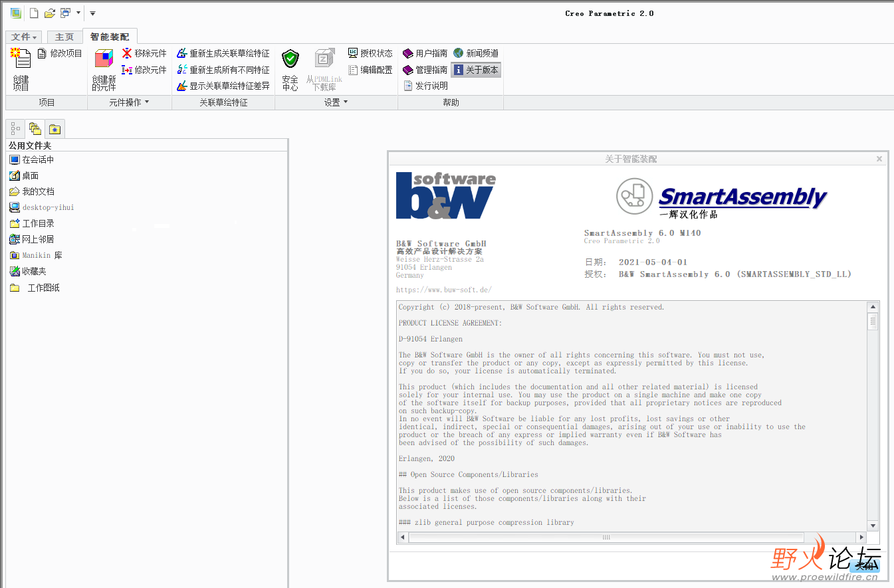Click the B&W software logo in the dialog
Viewport: 894px width, 588px height.
(445, 196)
